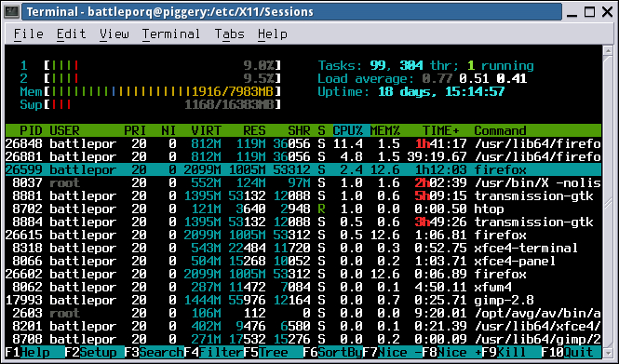Click the terminal icon in title bar

(11, 11)
